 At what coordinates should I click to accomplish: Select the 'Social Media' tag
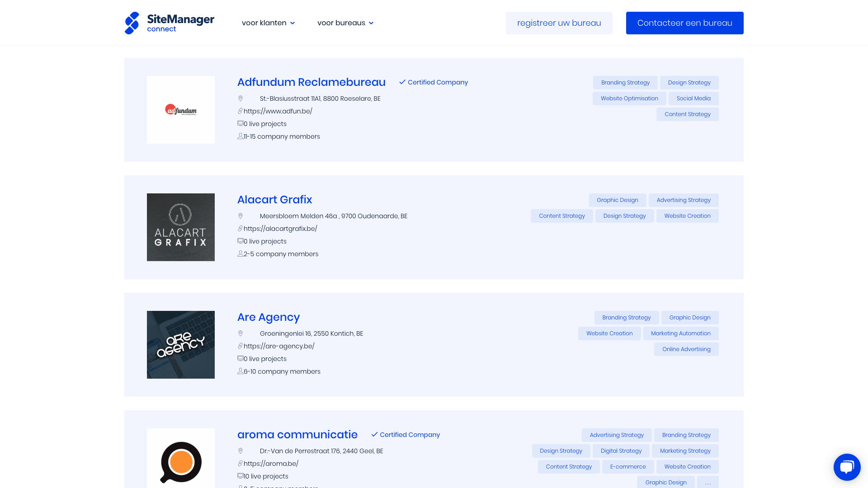(693, 99)
